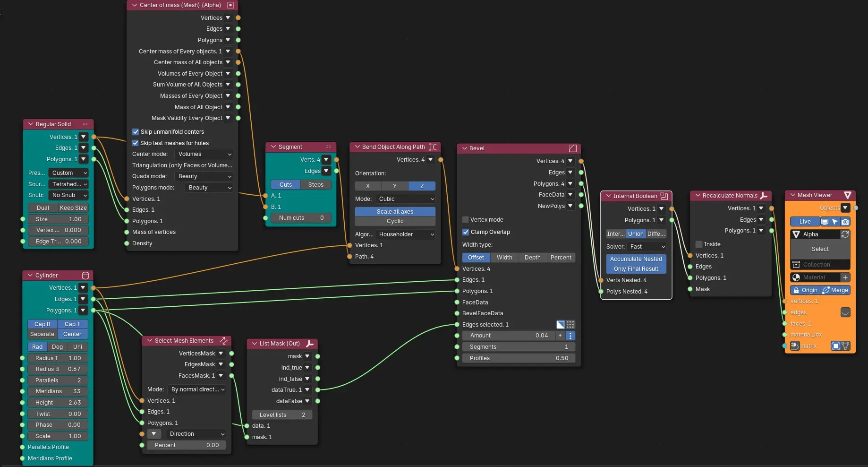Image resolution: width=868 pixels, height=467 pixels.
Task: Switch Segment node to Steps tab
Action: point(316,185)
